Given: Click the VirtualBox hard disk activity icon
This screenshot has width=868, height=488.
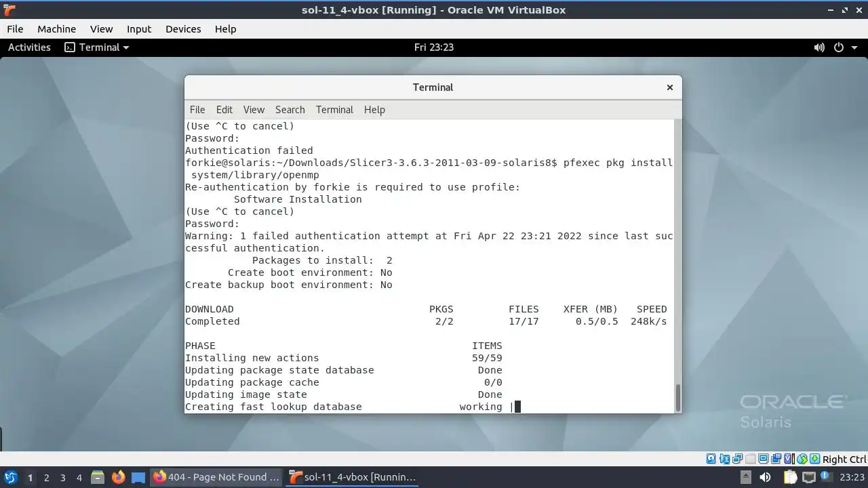Looking at the screenshot, I should 711,459.
